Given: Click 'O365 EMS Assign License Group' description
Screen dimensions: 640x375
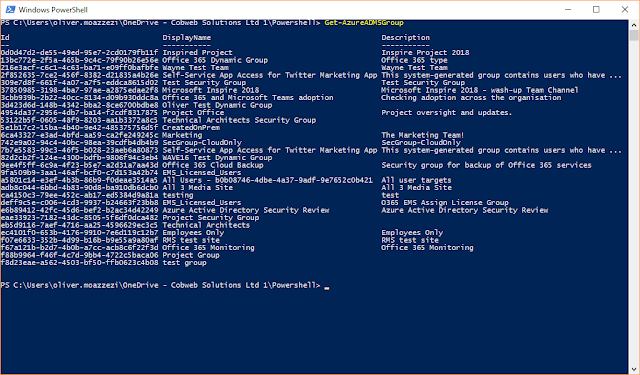Looking at the screenshot, I should [445, 203].
